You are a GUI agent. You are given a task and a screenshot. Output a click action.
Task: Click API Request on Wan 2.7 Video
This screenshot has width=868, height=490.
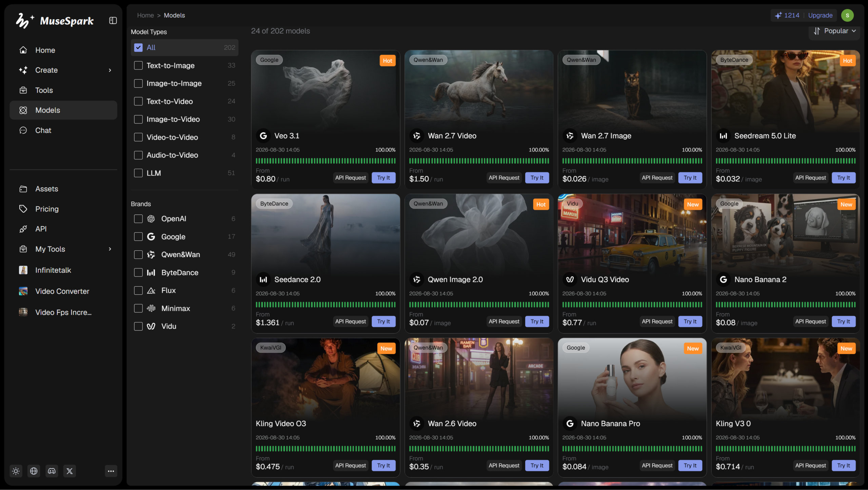(x=504, y=178)
